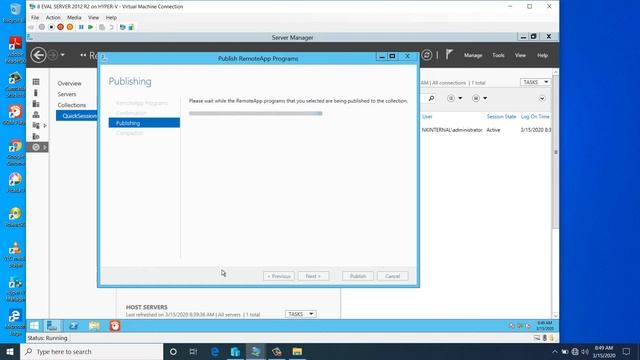Click the red Shut Down toolbar icon
Image resolution: width=640 pixels, height=360 pixels.
pos(60,27)
